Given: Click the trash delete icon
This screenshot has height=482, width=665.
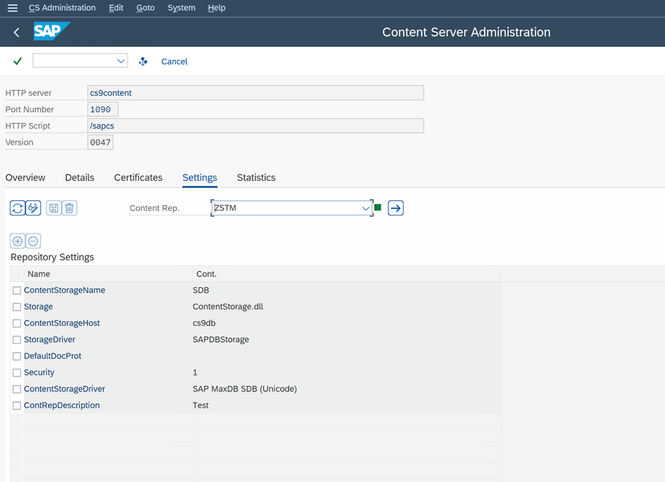Looking at the screenshot, I should click(x=69, y=208).
